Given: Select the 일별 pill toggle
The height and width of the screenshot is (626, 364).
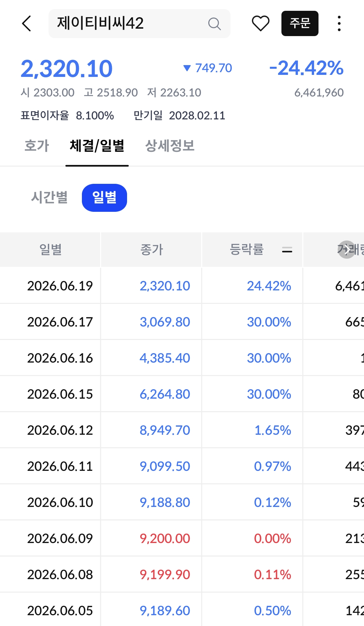Looking at the screenshot, I should tap(104, 198).
